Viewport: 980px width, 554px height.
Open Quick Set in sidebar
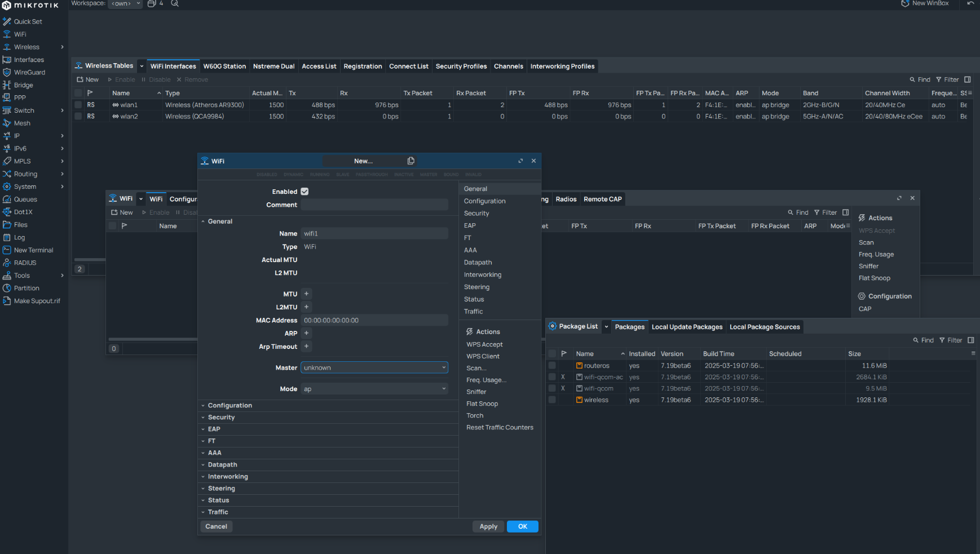click(x=28, y=21)
